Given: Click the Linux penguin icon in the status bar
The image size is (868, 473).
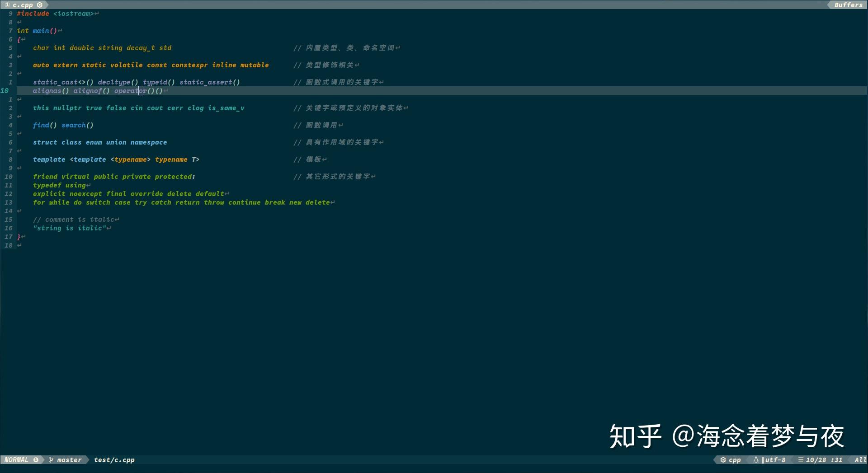Looking at the screenshot, I should click(x=756, y=460).
